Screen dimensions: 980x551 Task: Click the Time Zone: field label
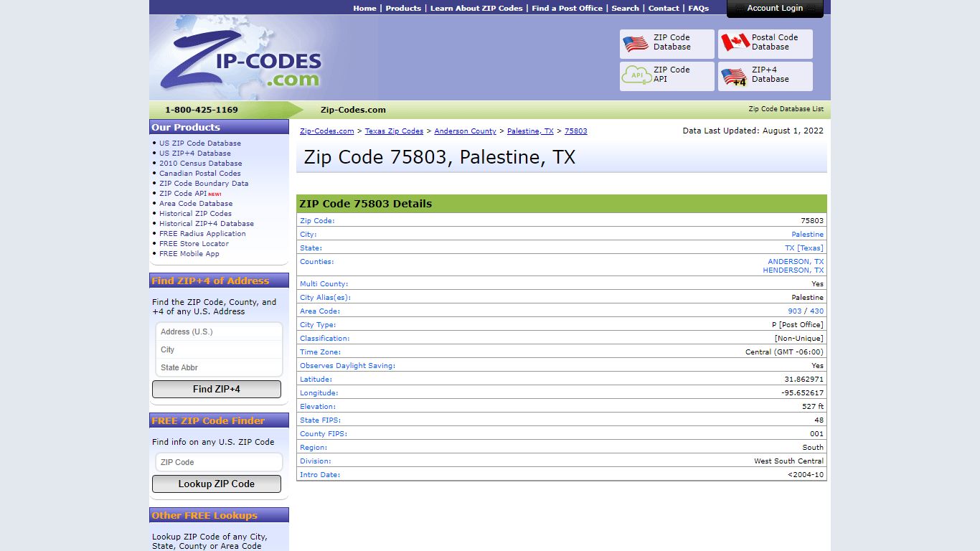(321, 352)
